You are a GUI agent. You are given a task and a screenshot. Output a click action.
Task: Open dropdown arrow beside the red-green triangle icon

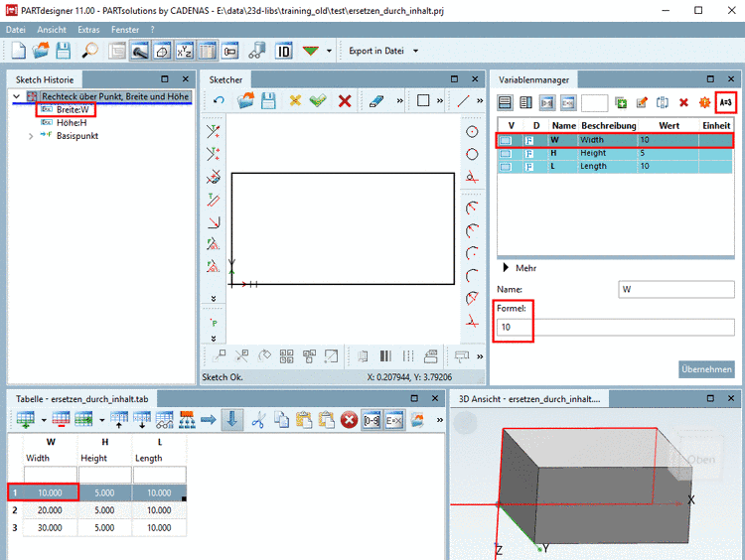tap(329, 51)
